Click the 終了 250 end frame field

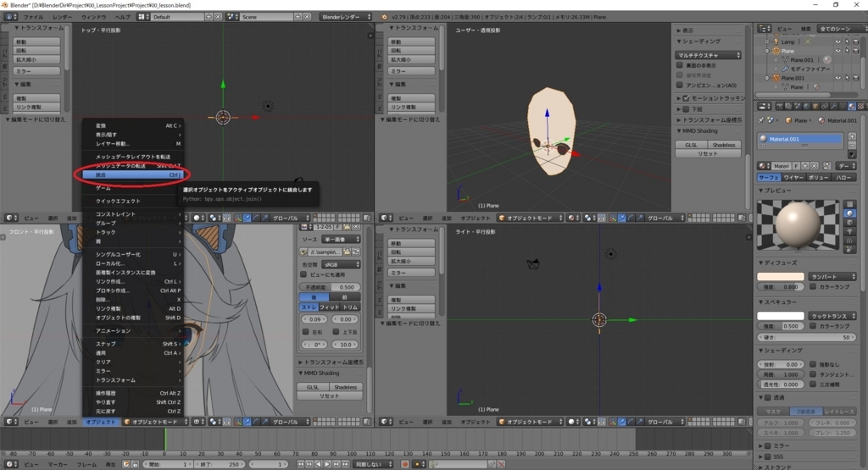click(218, 464)
